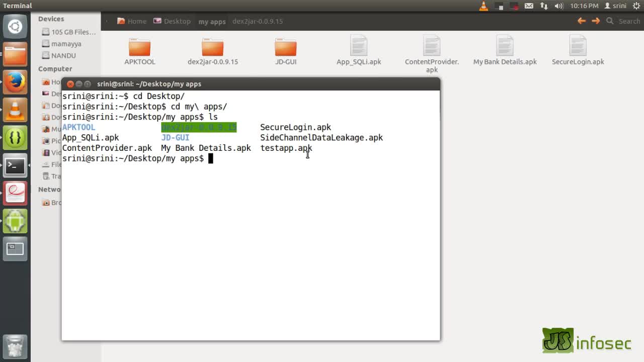Click the 'my apps' breadcrumb
This screenshot has height=362, width=644.
[x=212, y=22]
